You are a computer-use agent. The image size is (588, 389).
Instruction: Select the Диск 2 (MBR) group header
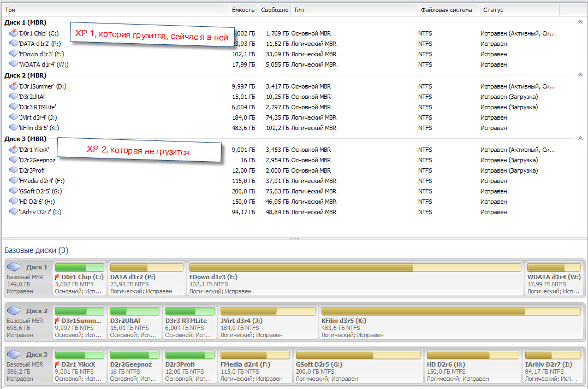tap(26, 75)
